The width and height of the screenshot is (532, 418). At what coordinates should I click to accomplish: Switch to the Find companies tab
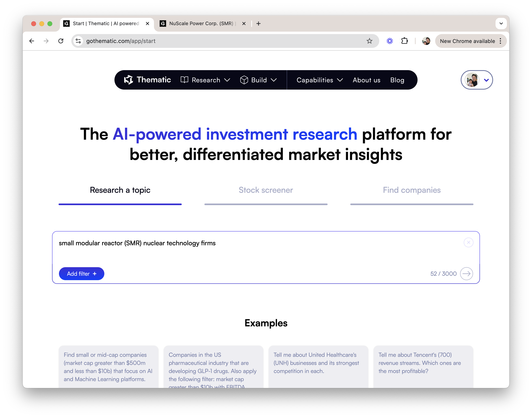[412, 190]
